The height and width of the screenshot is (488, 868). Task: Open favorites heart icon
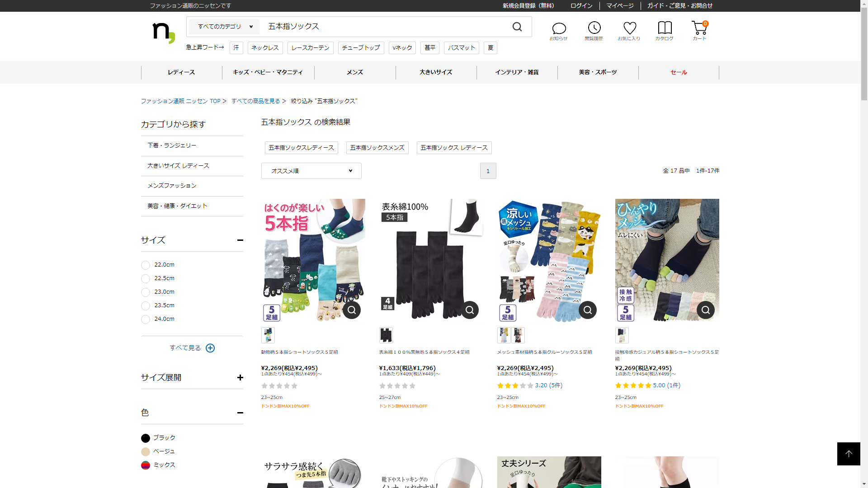click(x=629, y=28)
